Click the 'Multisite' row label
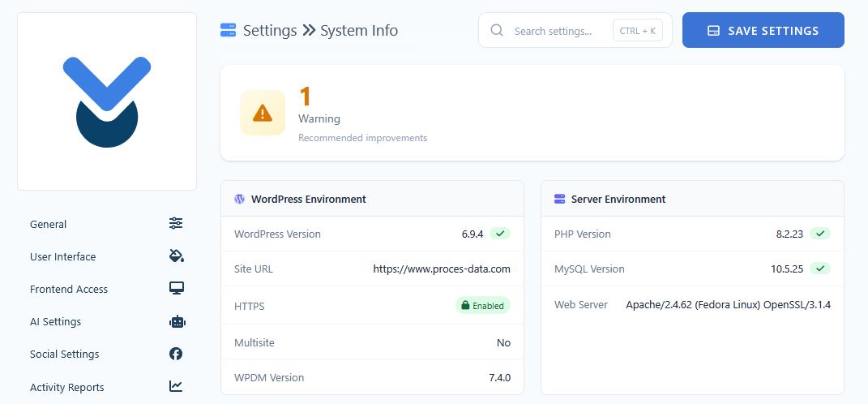 pos(254,342)
